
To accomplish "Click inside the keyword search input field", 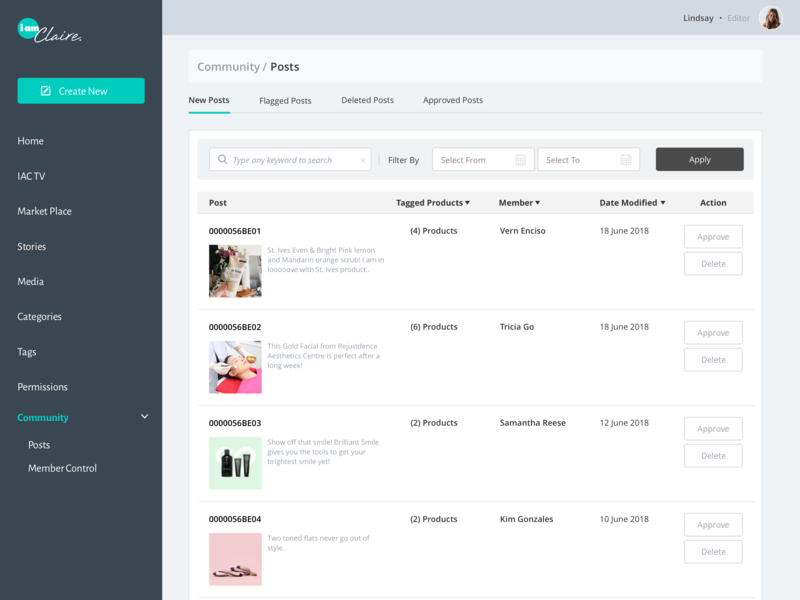I will (290, 159).
